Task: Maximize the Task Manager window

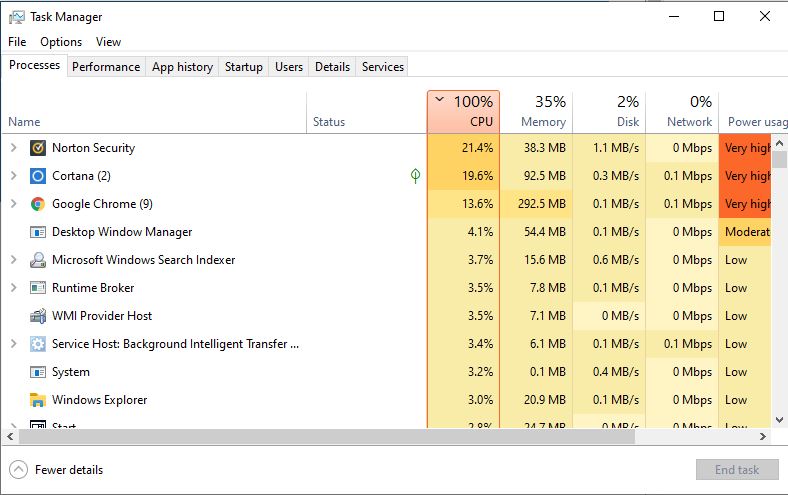Action: point(719,17)
